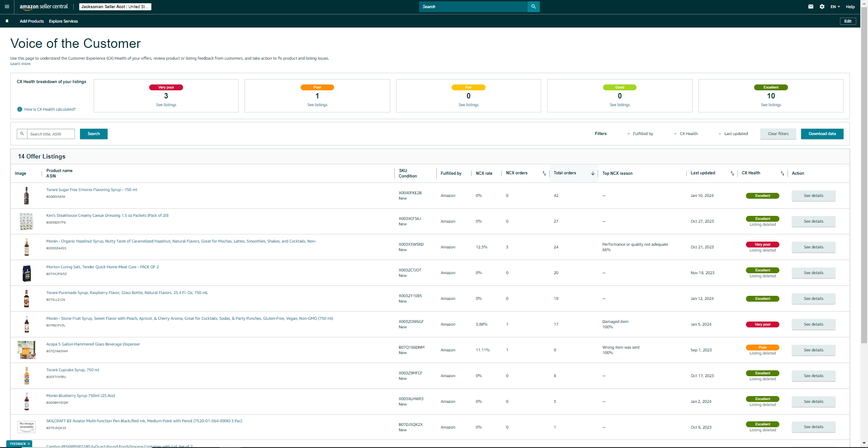Click the Search button beside ASIN field
The image size is (868, 448).
pos(94,134)
